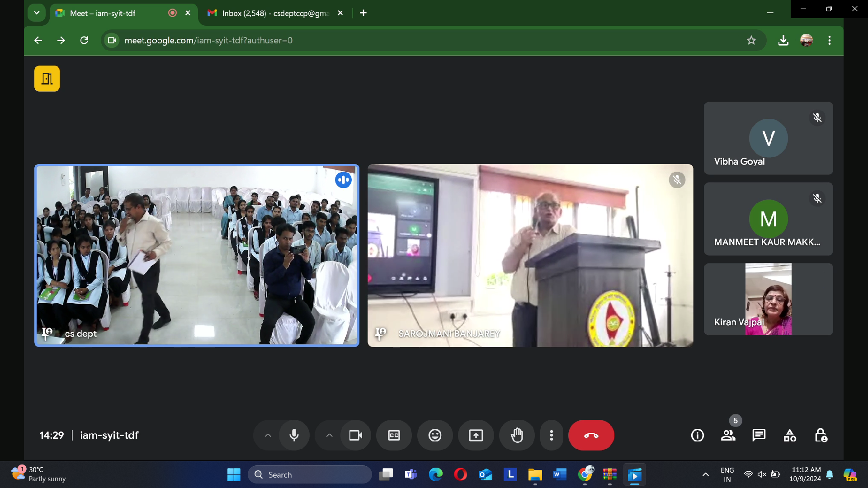Open meeting details info icon

(698, 435)
